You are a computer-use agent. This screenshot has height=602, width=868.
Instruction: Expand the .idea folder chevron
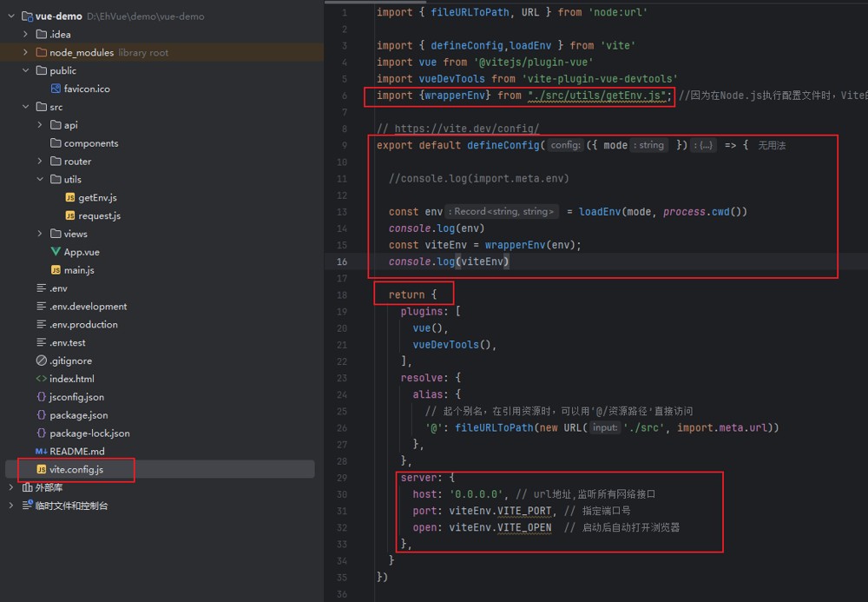click(x=25, y=35)
